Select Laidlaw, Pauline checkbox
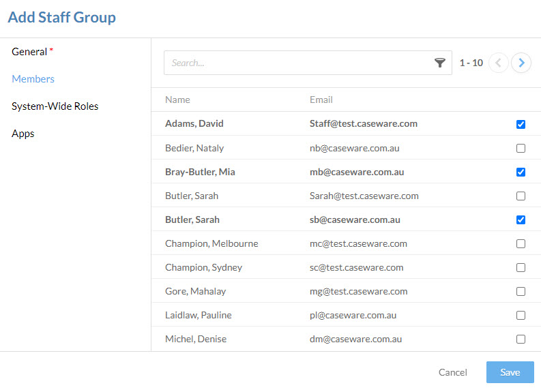The image size is (541, 392). 521,315
